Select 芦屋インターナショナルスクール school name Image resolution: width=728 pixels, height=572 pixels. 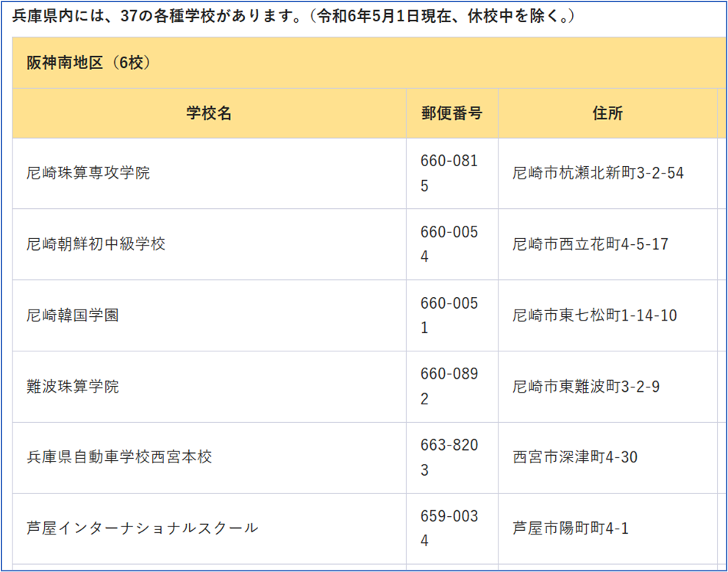(142, 528)
